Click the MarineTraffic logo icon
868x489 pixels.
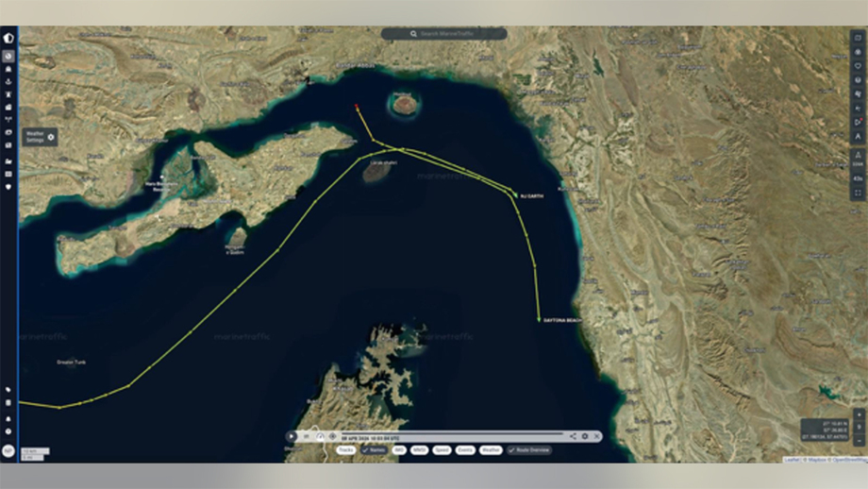click(8, 38)
